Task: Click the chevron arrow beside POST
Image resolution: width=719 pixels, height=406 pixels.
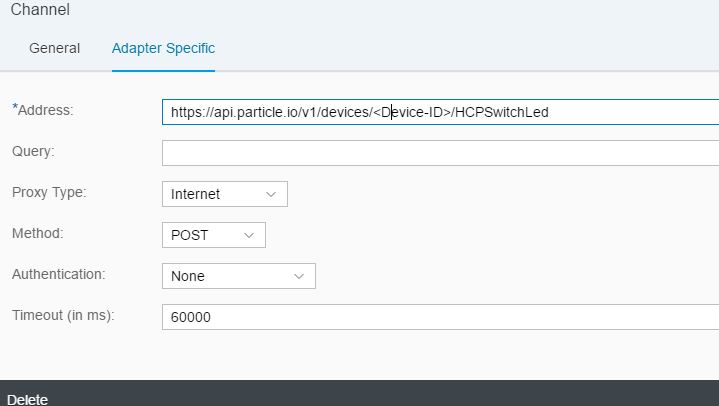Action: 249,235
